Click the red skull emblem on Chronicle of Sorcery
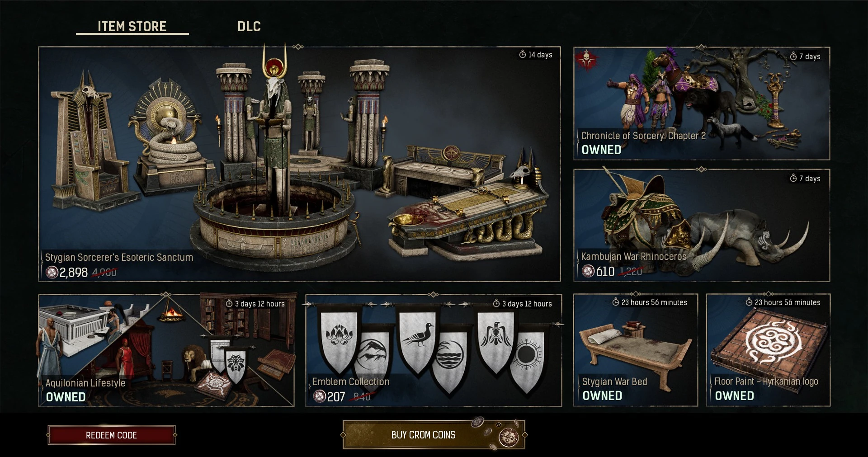 click(586, 60)
